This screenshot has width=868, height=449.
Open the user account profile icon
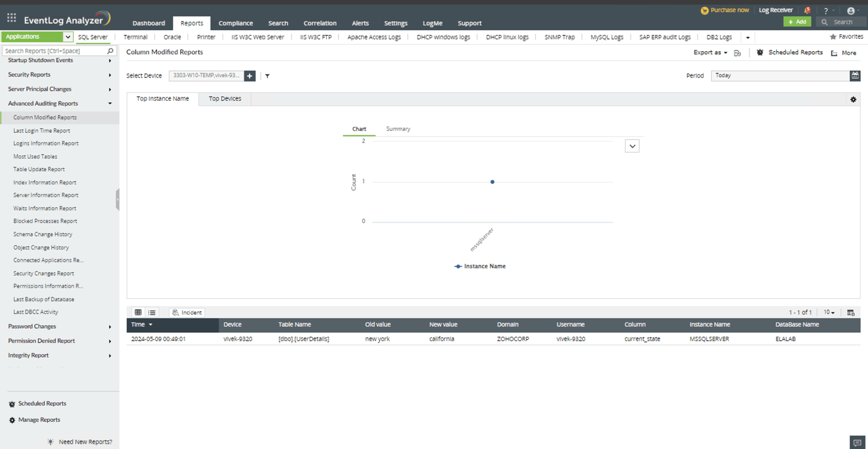point(851,11)
